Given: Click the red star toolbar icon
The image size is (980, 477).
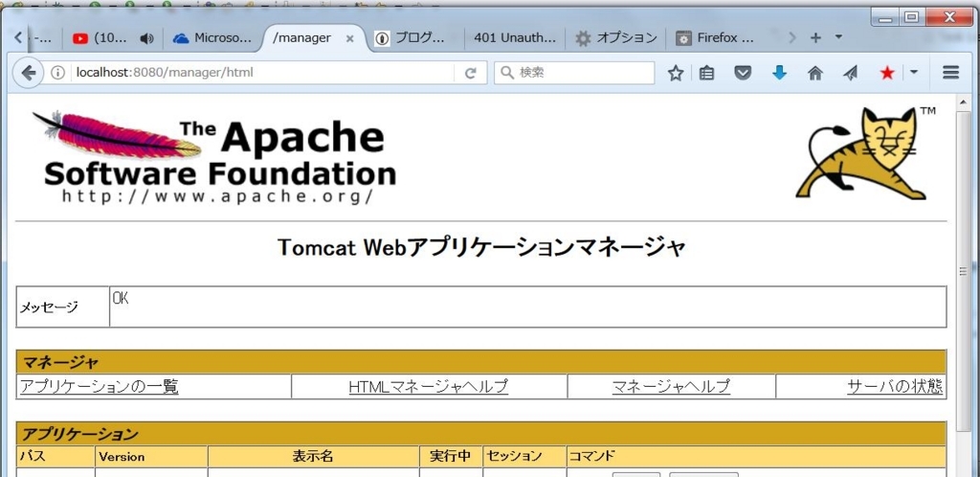Looking at the screenshot, I should pos(887,73).
